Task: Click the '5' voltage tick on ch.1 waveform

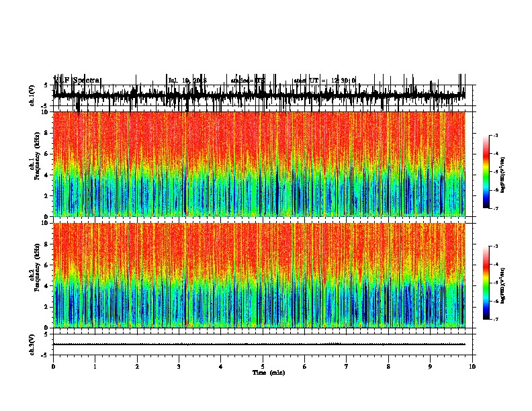Action: pyautogui.click(x=46, y=85)
